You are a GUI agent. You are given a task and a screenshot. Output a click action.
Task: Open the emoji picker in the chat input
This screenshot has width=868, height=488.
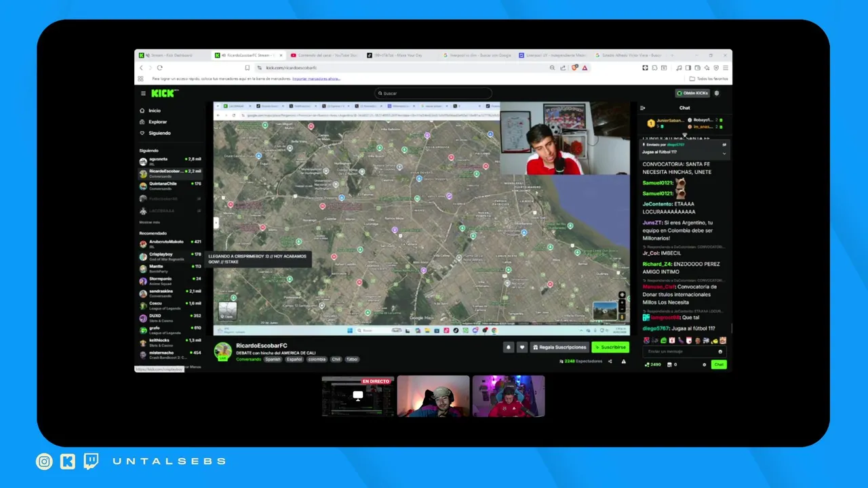tap(720, 352)
